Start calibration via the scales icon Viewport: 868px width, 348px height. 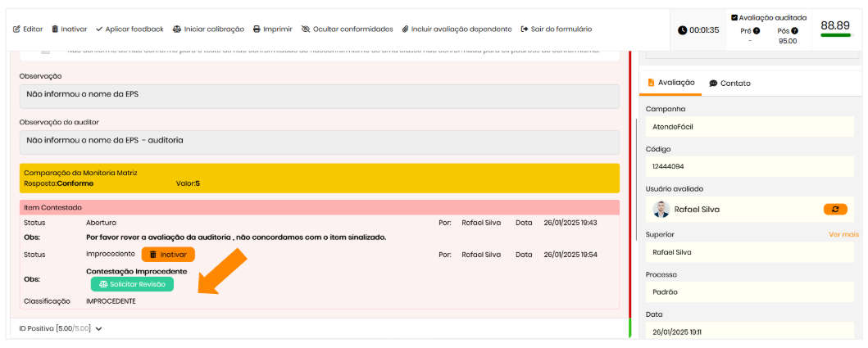pyautogui.click(x=176, y=29)
